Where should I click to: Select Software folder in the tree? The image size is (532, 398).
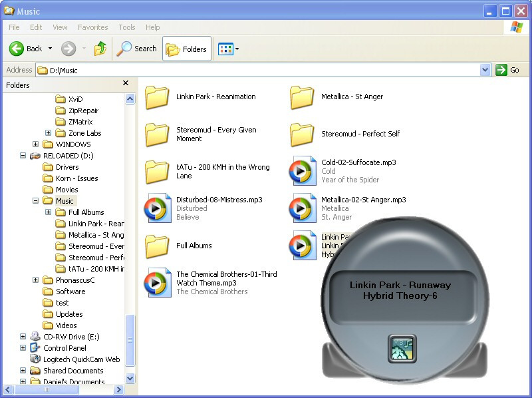(70, 292)
